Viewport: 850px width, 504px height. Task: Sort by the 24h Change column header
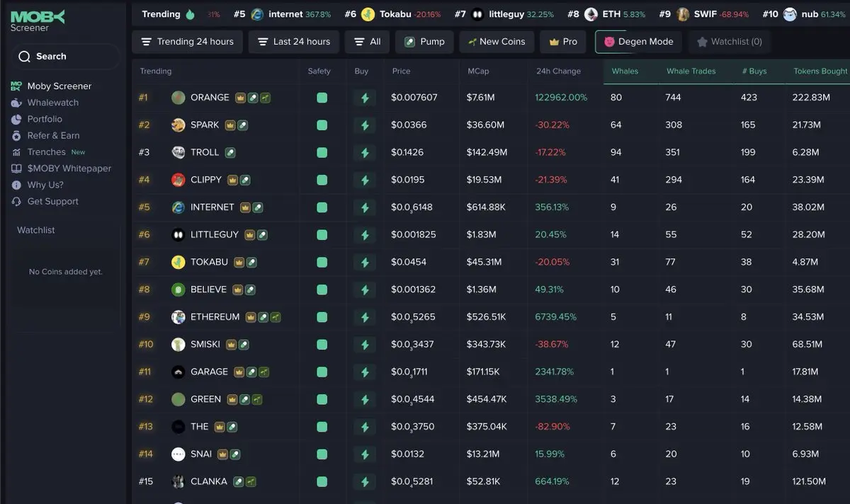pos(558,71)
